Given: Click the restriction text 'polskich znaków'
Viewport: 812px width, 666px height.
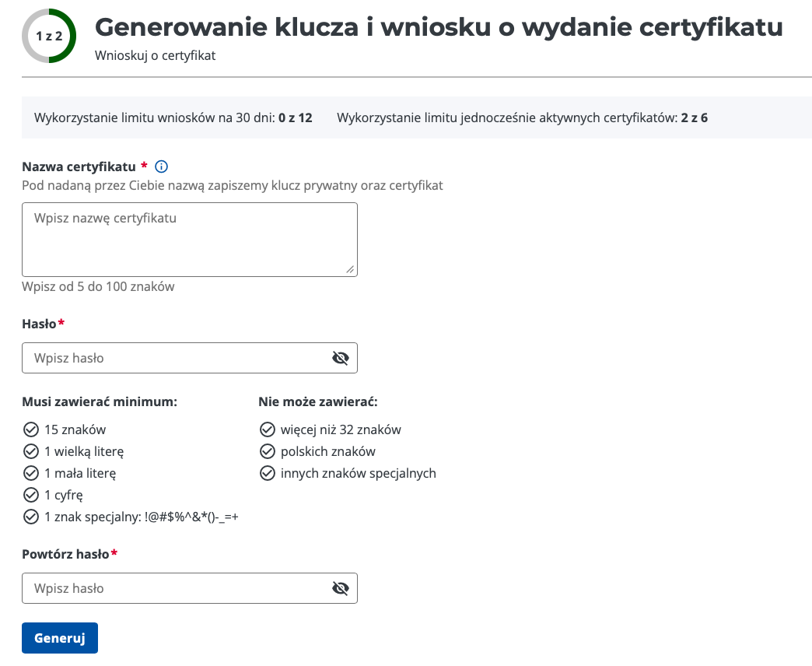Looking at the screenshot, I should click(327, 451).
